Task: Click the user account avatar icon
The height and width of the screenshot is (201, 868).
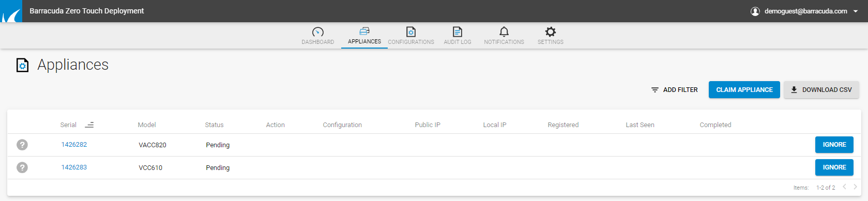Action: pyautogui.click(x=755, y=11)
